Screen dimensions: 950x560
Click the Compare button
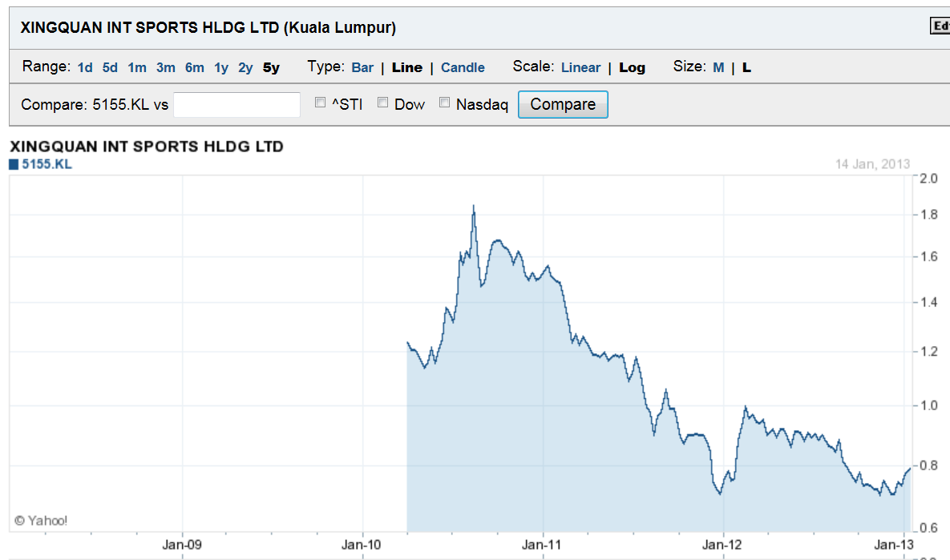pyautogui.click(x=563, y=104)
